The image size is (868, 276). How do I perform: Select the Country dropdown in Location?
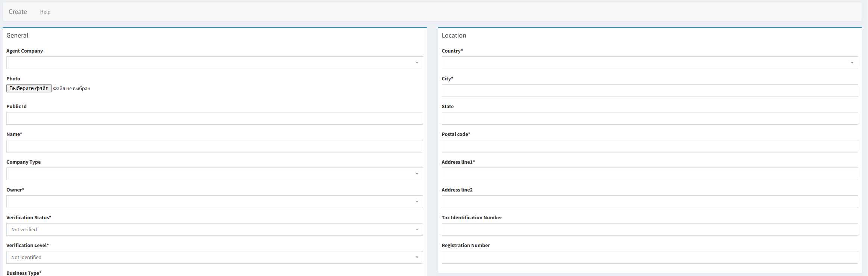(649, 63)
